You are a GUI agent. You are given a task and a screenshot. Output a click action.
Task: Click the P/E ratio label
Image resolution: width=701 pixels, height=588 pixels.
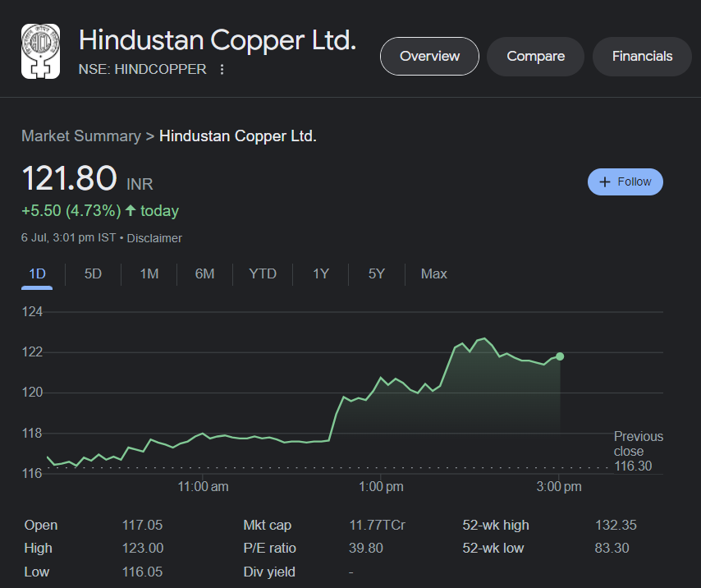(x=269, y=549)
